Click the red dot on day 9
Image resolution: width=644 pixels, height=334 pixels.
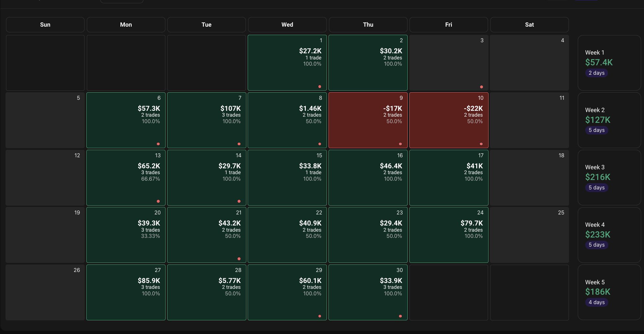pyautogui.click(x=401, y=144)
